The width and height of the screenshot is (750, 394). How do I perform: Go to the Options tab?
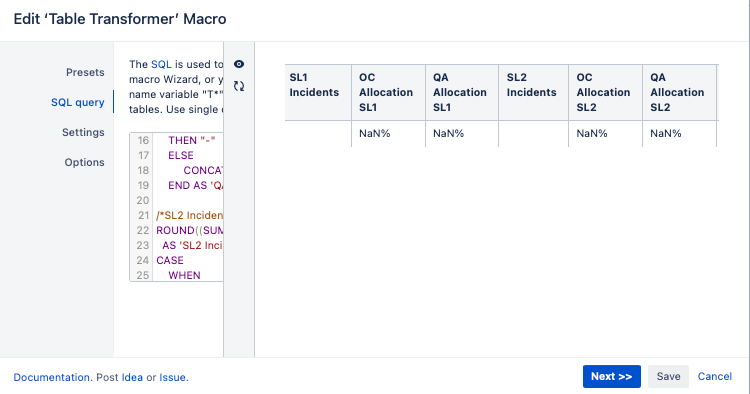point(85,162)
